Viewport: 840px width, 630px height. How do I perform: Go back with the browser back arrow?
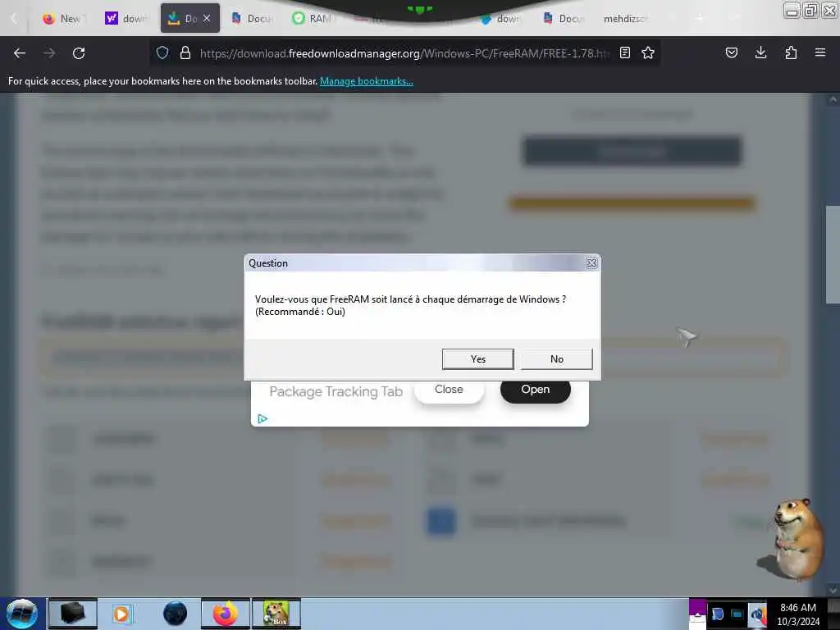point(20,53)
